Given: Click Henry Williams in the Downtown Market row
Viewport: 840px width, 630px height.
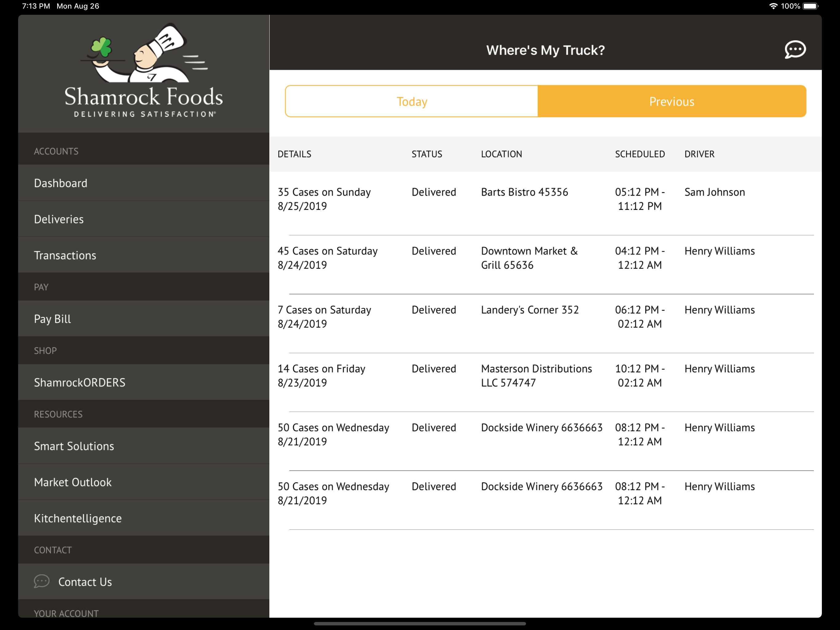Looking at the screenshot, I should tap(719, 251).
